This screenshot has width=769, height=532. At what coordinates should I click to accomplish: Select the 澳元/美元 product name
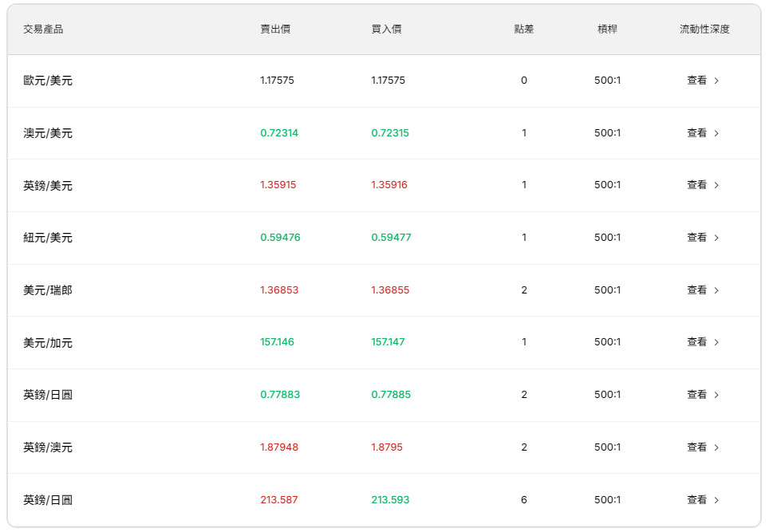tap(48, 133)
